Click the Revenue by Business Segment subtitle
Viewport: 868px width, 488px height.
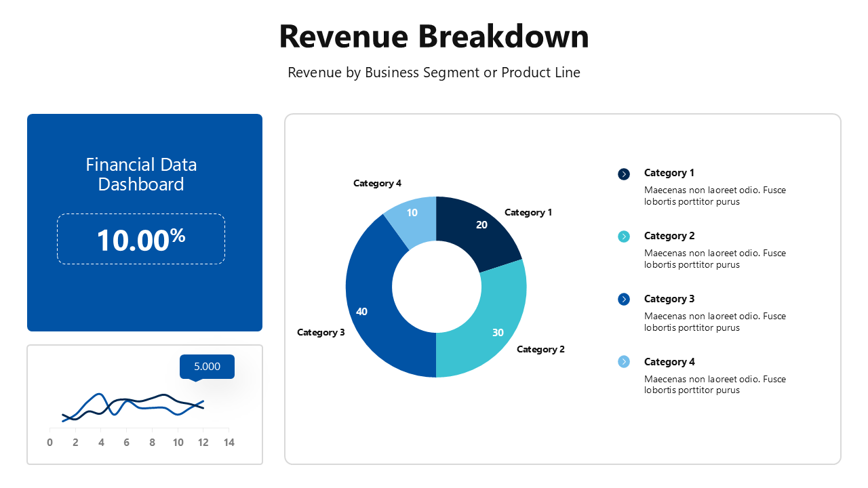(434, 72)
